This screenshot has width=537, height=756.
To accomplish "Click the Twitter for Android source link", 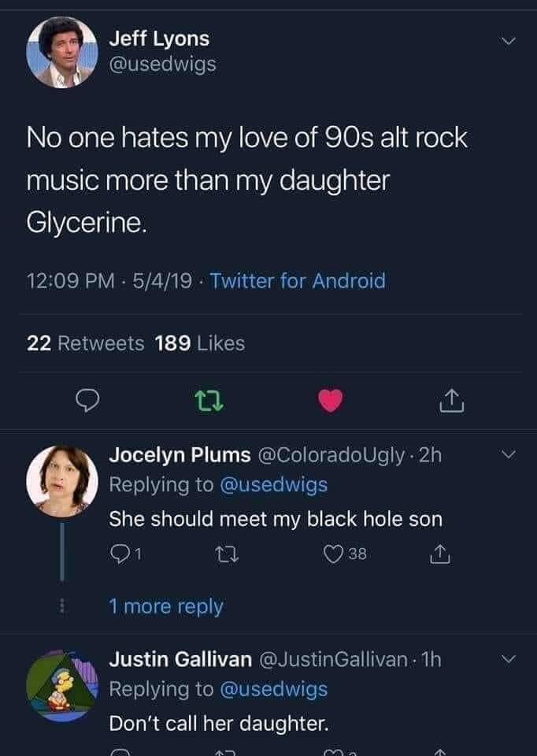I will (x=299, y=280).
